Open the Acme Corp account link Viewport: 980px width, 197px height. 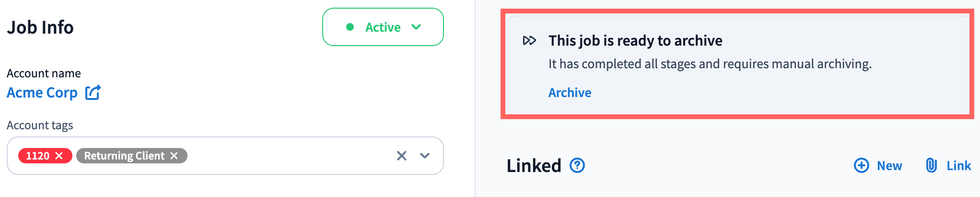[42, 92]
